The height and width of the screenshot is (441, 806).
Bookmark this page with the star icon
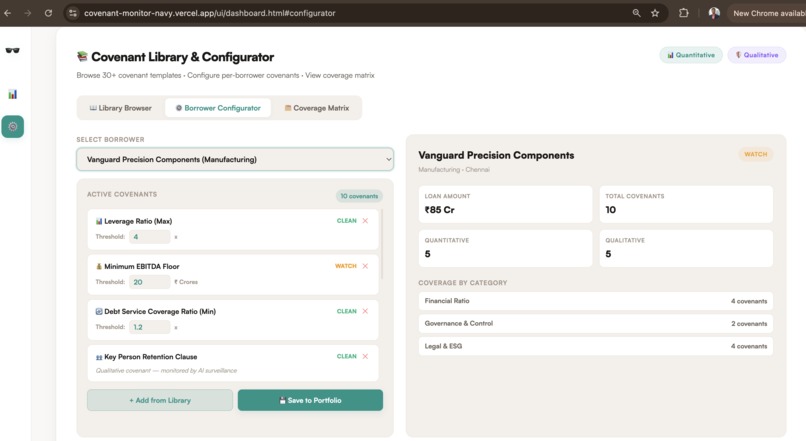[x=655, y=13]
